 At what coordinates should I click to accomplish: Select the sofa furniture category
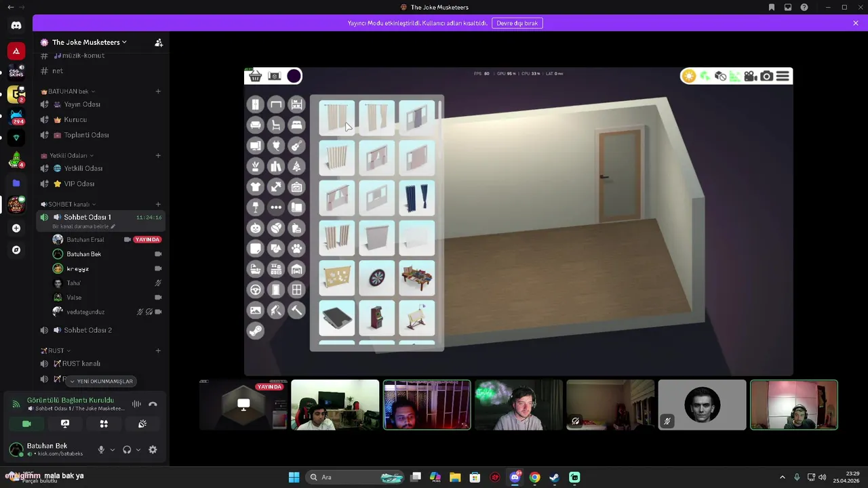pyautogui.click(x=255, y=125)
